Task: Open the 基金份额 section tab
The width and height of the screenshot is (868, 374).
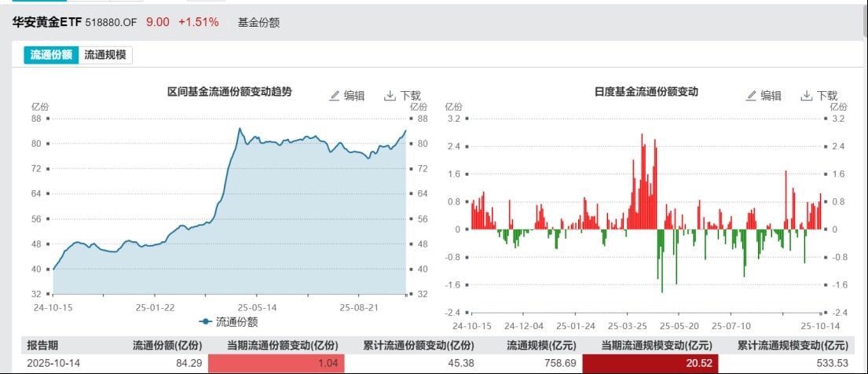Action: coord(258,22)
